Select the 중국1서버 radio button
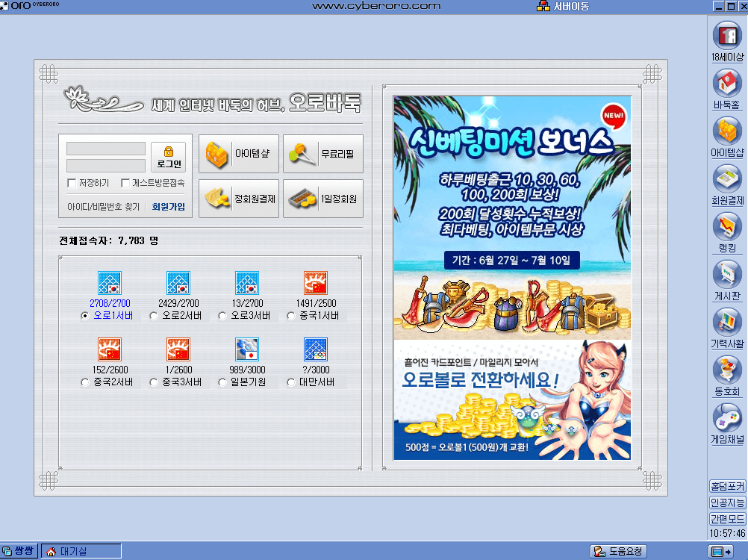748x560 pixels. pos(291,316)
